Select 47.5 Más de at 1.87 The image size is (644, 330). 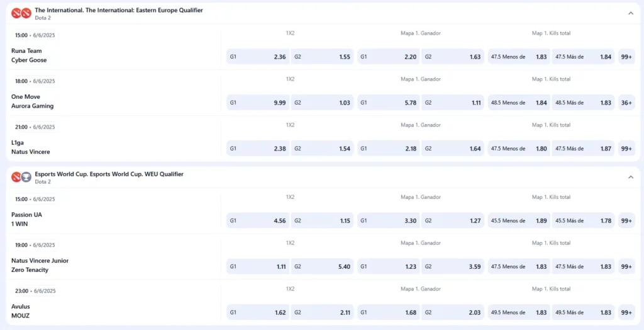[583, 149]
